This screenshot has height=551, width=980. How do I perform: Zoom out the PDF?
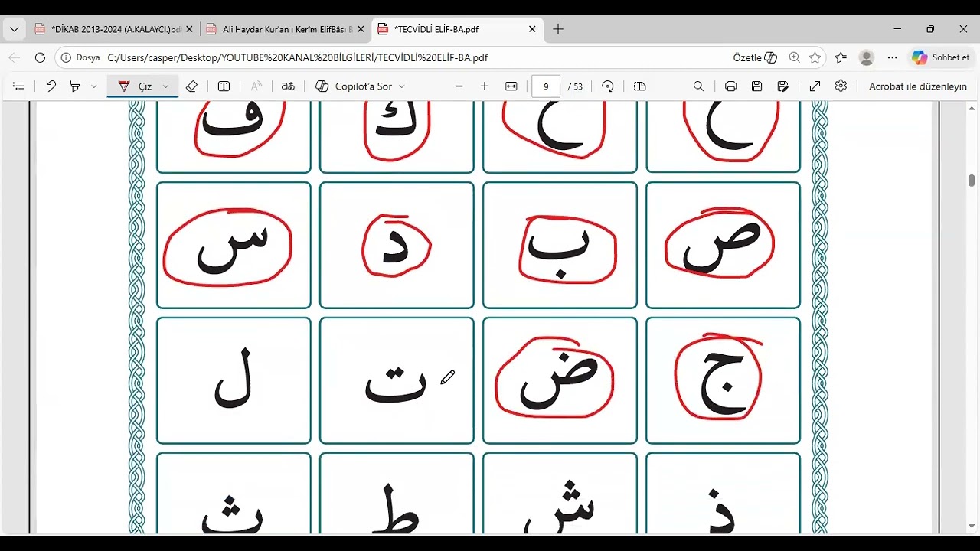[x=459, y=86]
